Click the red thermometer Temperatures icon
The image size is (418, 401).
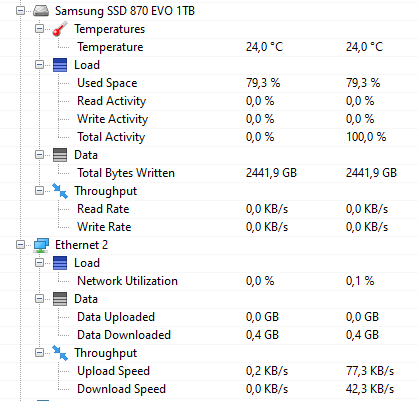60,29
